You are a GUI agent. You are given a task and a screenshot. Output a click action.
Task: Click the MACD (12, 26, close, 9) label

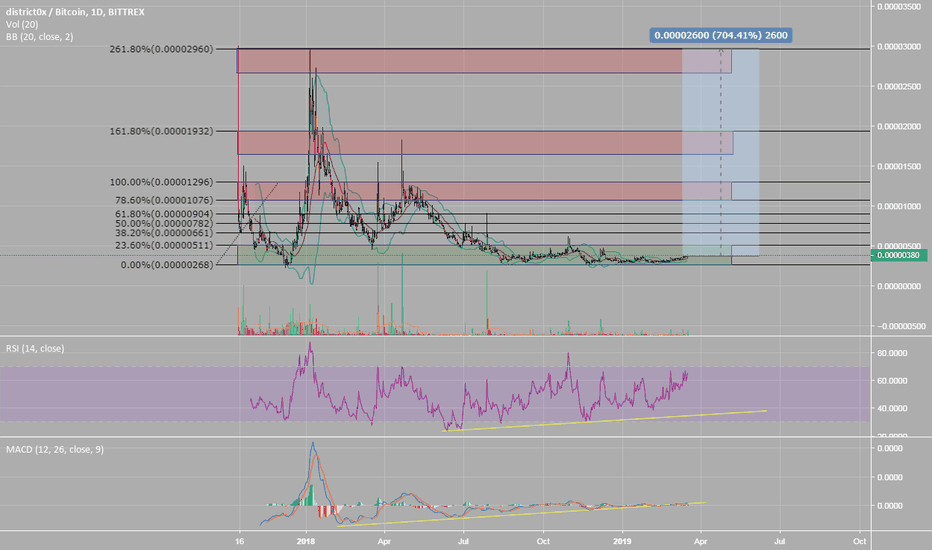tap(55, 450)
